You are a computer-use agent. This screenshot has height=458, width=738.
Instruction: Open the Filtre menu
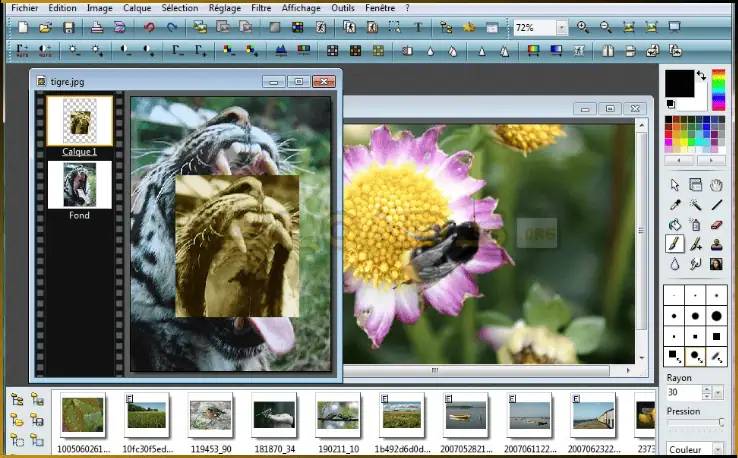261,8
